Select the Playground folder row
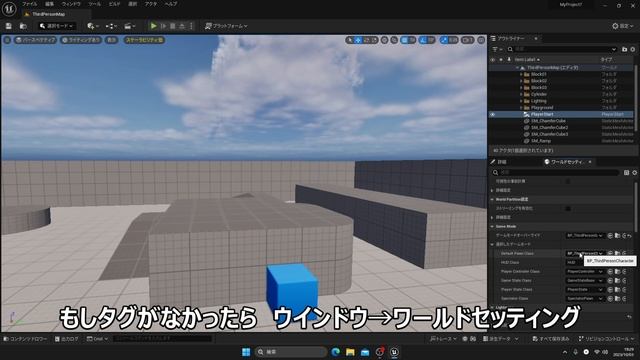 pos(561,108)
